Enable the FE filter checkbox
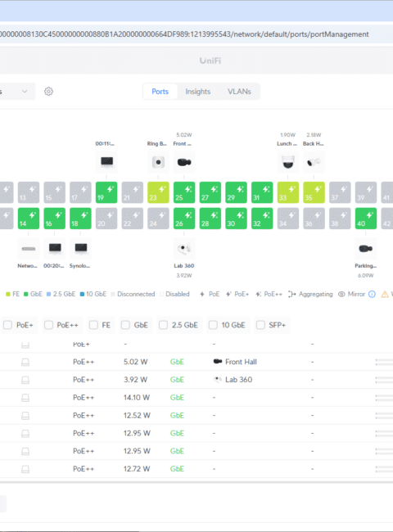The image size is (393, 532). coord(93,325)
